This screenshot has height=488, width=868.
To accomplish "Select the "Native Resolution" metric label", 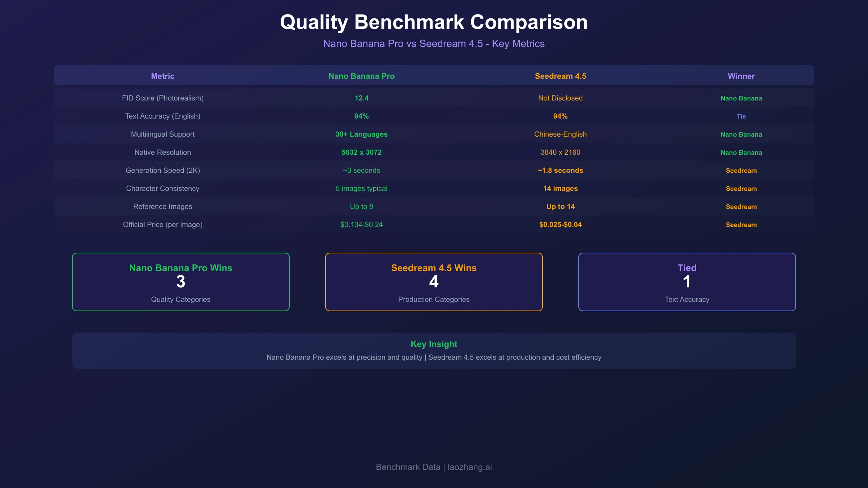I will click(163, 152).
